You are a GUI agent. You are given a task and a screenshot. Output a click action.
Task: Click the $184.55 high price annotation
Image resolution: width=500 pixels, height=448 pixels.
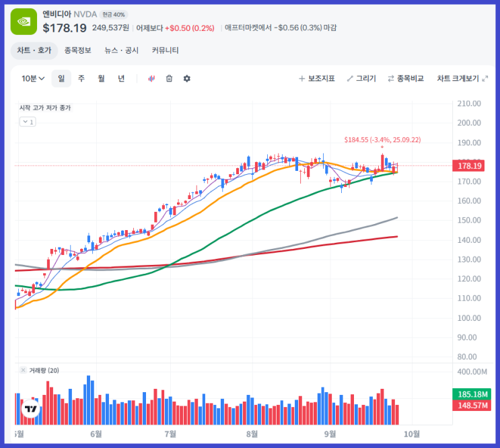[x=382, y=139]
